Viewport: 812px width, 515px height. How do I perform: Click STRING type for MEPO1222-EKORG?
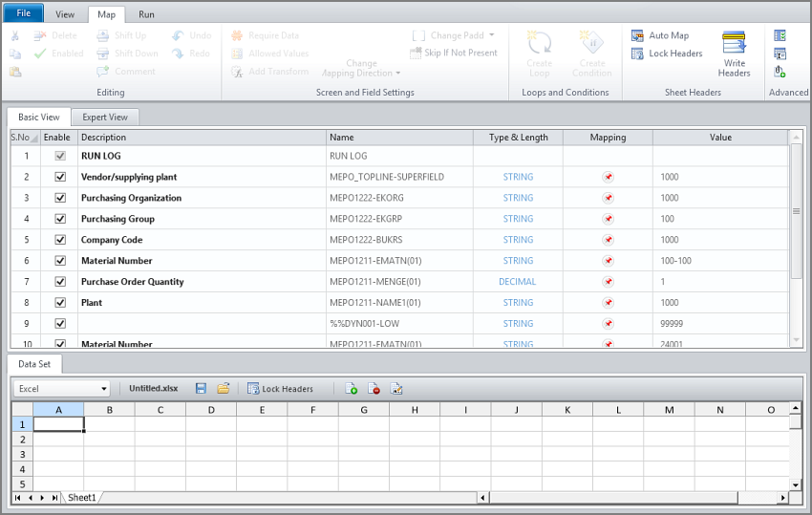[x=518, y=198]
